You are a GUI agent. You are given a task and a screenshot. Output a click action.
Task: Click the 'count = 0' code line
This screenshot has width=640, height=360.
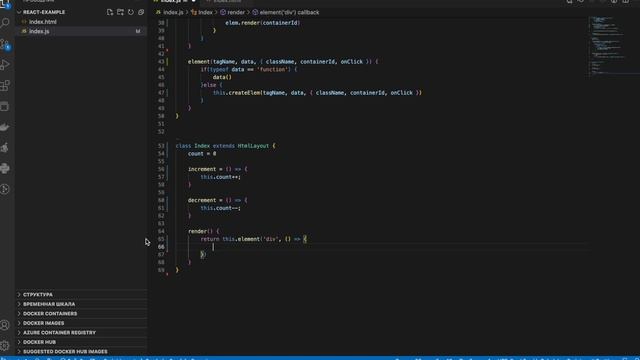(202, 153)
